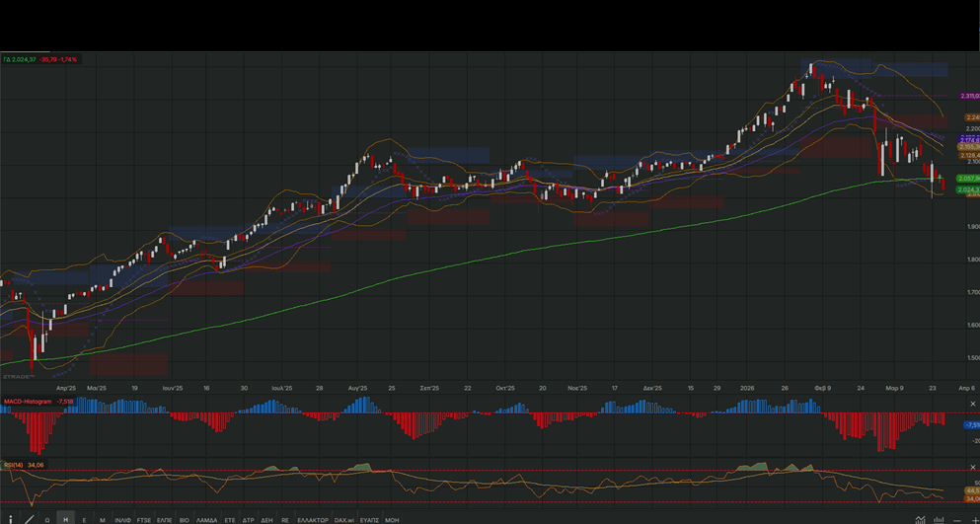Load the ΒΙΟ symbol shortcut

[185, 520]
